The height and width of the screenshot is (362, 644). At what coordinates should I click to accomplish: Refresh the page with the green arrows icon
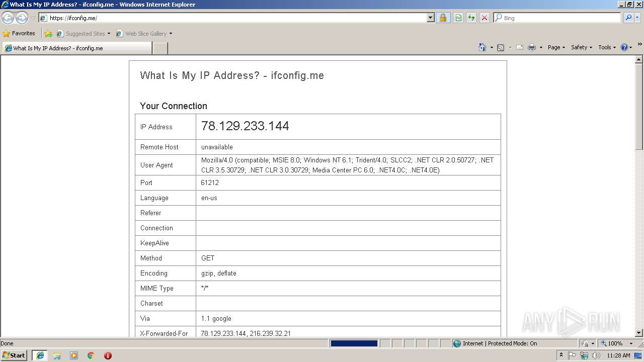point(471,18)
